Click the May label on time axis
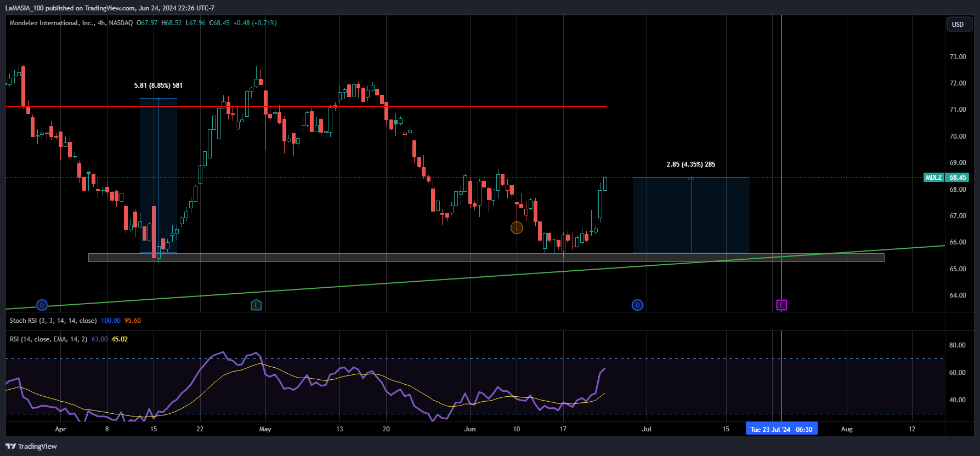 (x=265, y=429)
